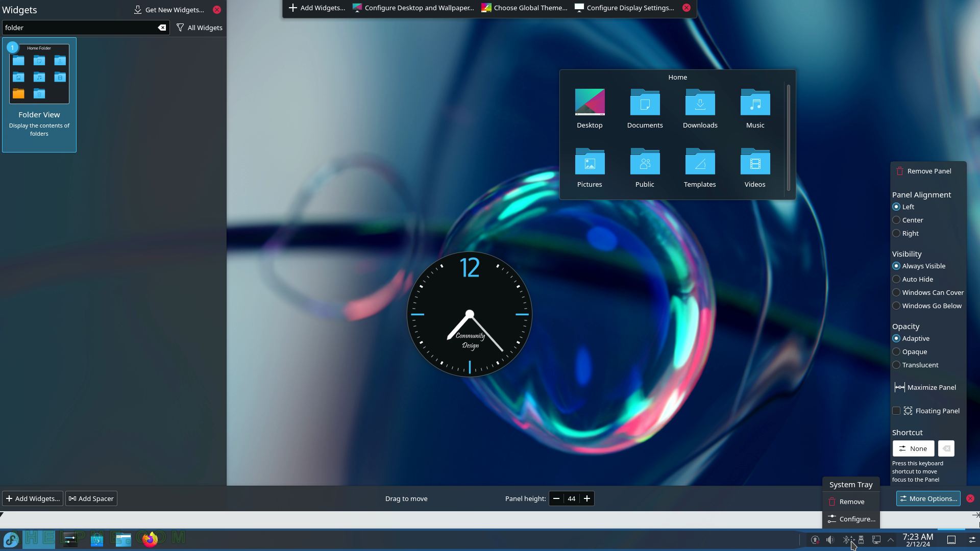Image resolution: width=980 pixels, height=551 pixels.
Task: Select Windows Go Below option
Action: (927, 306)
